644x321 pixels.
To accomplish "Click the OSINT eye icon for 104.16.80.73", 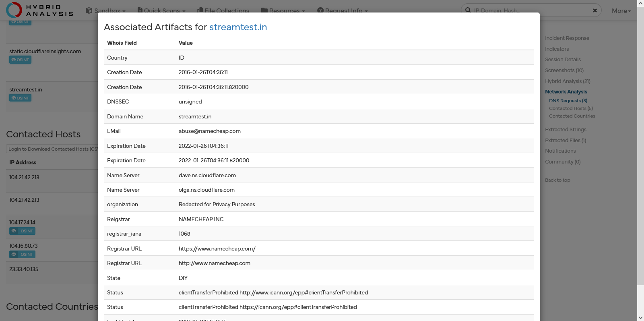I will pos(14,255).
